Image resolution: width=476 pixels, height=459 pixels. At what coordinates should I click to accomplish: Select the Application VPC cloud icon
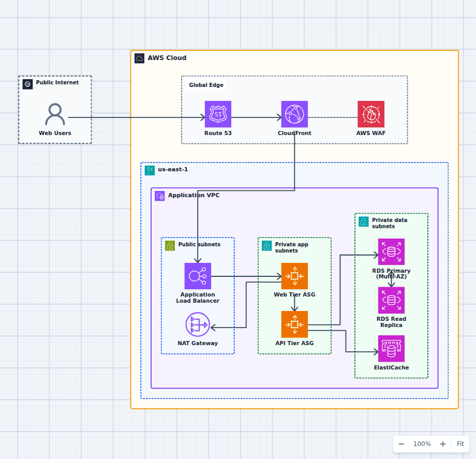pos(160,196)
